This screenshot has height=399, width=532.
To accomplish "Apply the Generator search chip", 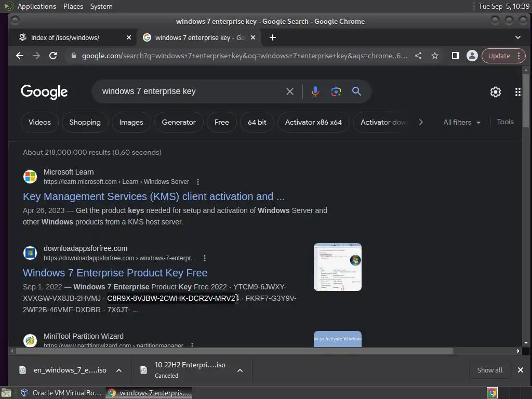I will [x=179, y=122].
